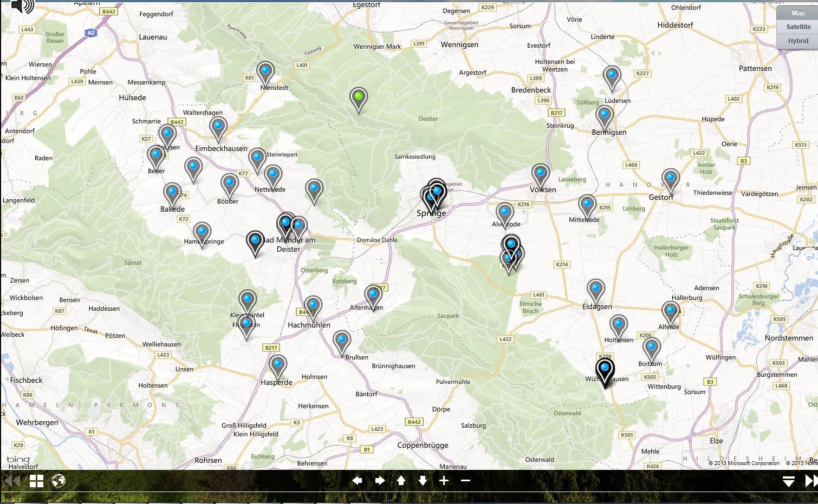Click the globe map icon

click(59, 481)
